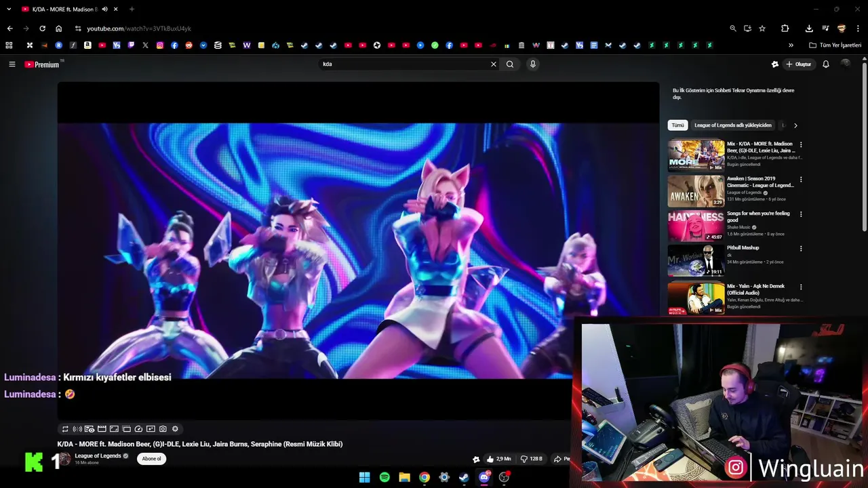Screen dimensions: 868x488
Task: Open the Twitch bookmark
Action: coord(131,45)
